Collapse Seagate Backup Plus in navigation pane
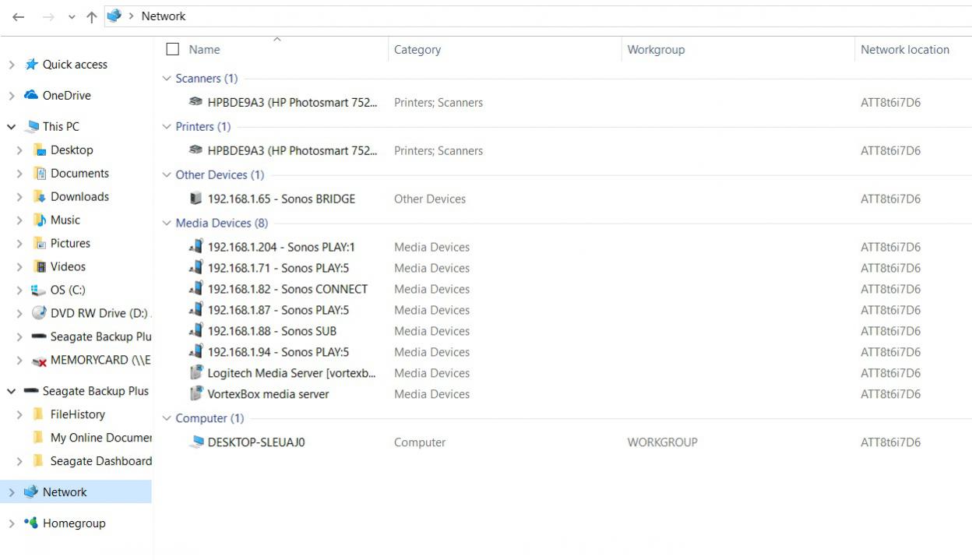Screen dimensions: 972x560 [x=12, y=391]
